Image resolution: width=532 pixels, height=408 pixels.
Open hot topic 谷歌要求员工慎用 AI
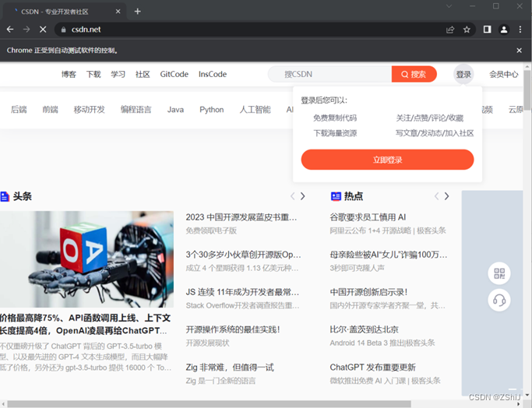pos(368,217)
